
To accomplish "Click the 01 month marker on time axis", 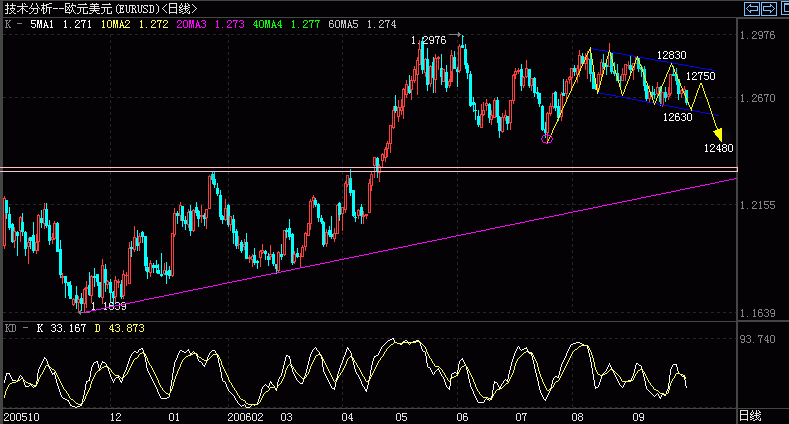I will pyautogui.click(x=174, y=417).
